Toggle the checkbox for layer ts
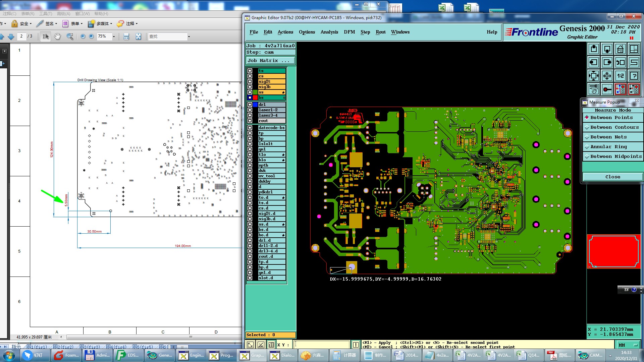The image size is (644, 362). (x=250, y=71)
